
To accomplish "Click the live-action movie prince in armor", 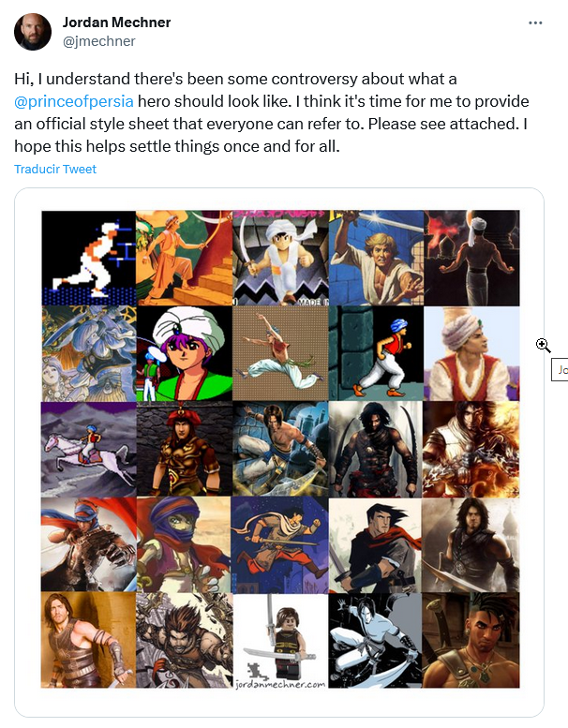I will (89, 641).
